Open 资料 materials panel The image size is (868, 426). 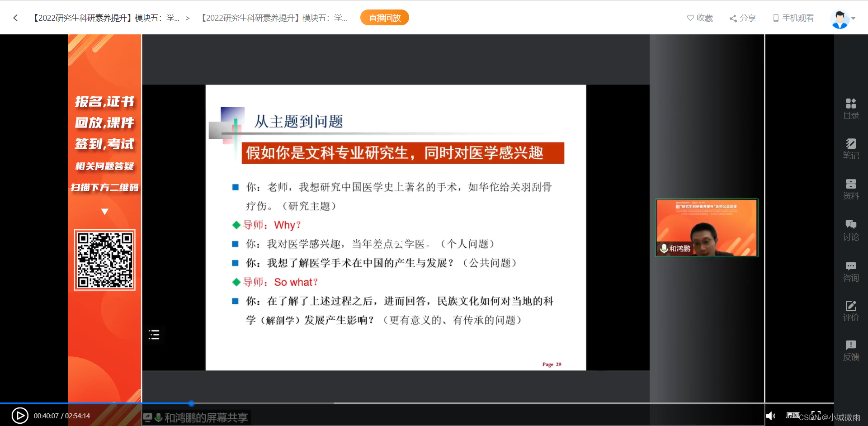click(851, 189)
